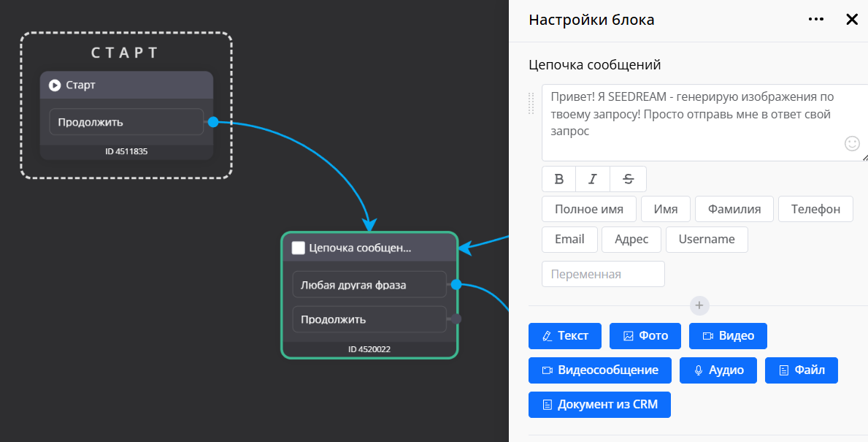
Task: Select the 'Любая другая фраза' output connector dot
Action: pyautogui.click(x=456, y=285)
